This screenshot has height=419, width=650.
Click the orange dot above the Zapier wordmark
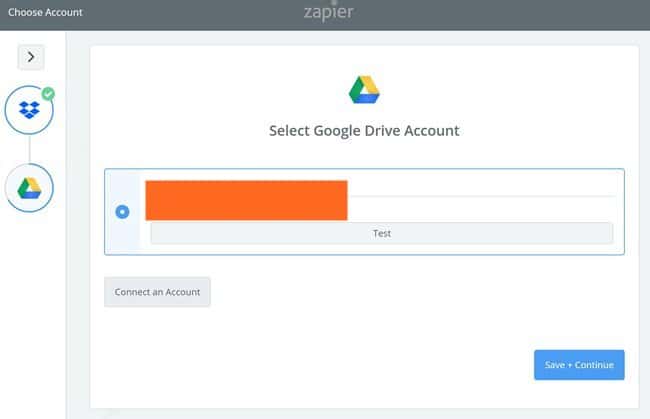point(328,2)
